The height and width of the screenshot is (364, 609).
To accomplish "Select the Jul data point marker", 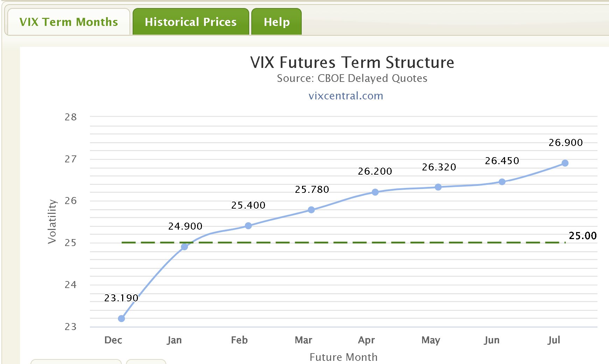I will 565,163.
